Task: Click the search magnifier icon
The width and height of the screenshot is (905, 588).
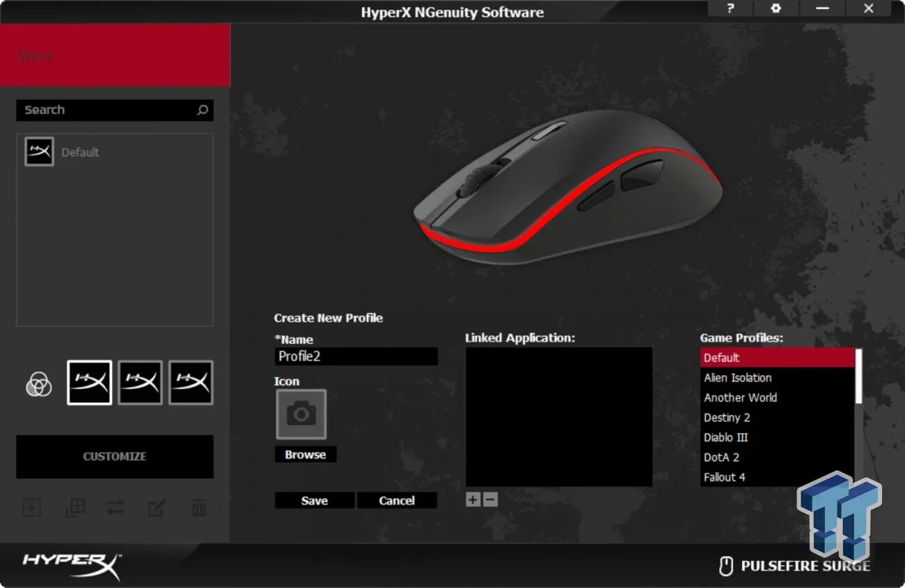Action: 203,110
